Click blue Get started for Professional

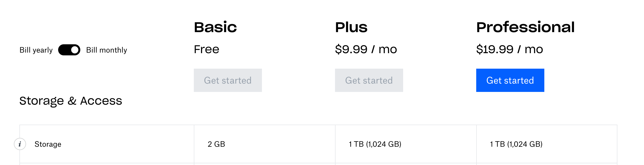[510, 80]
